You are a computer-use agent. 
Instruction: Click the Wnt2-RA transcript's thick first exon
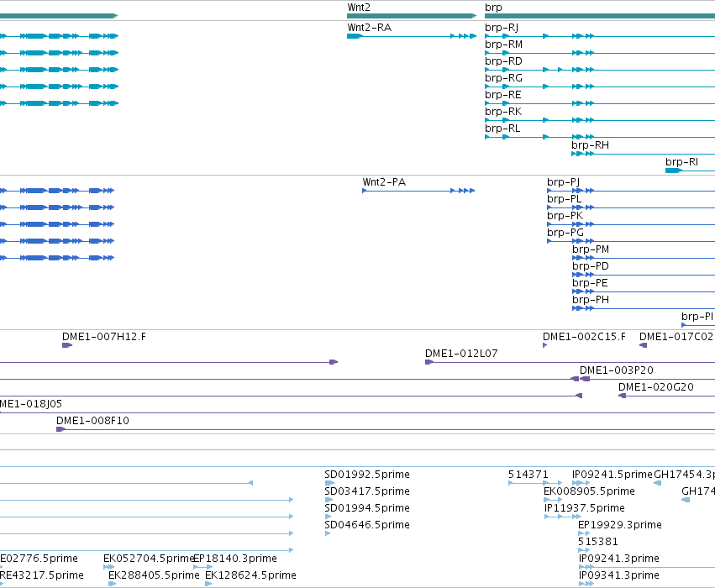355,36
